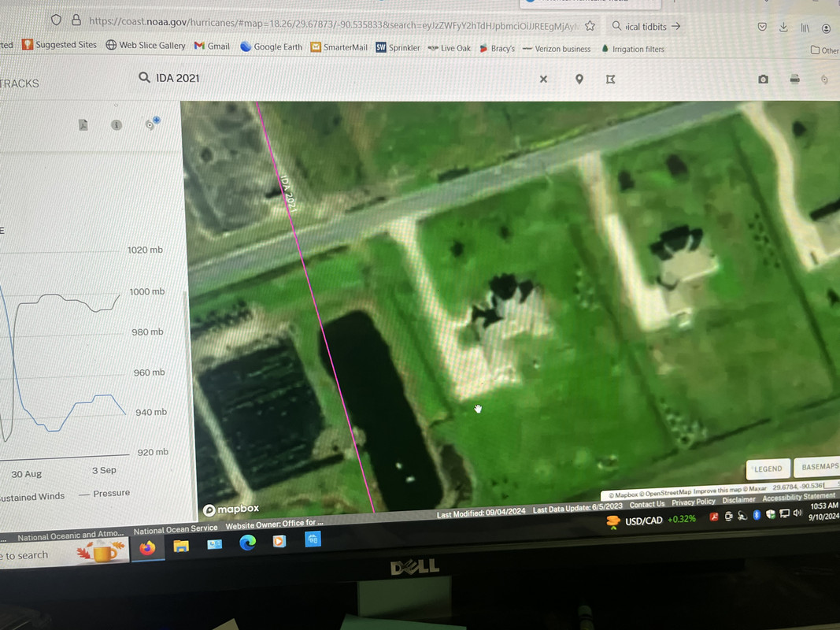Open Sprinkler bookmark
This screenshot has height=630, width=840.
coord(398,47)
